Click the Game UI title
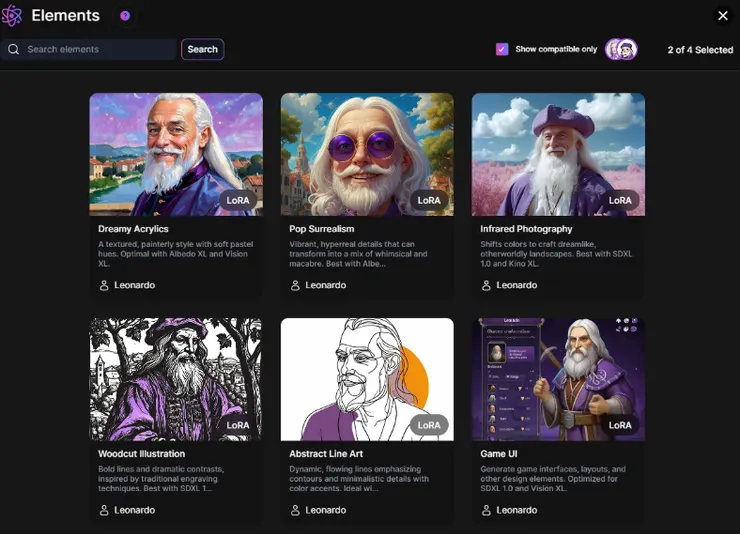 click(499, 453)
